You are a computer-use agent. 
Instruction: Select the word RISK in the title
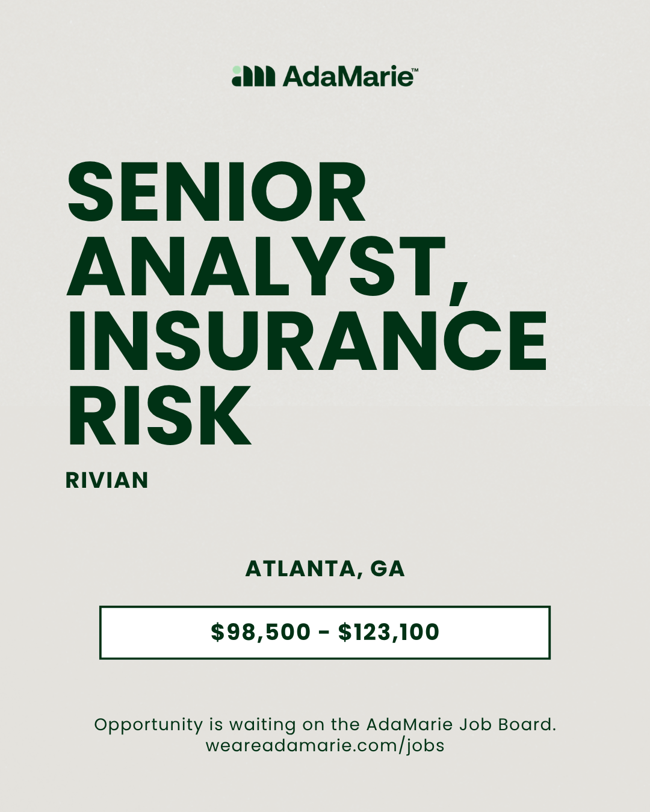click(x=159, y=416)
